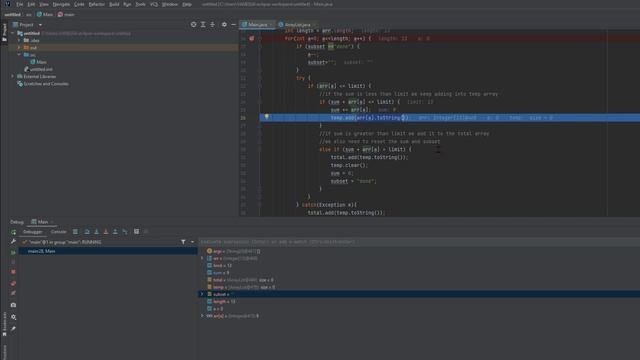Open Evaluate Expression calculator icon

(136, 232)
